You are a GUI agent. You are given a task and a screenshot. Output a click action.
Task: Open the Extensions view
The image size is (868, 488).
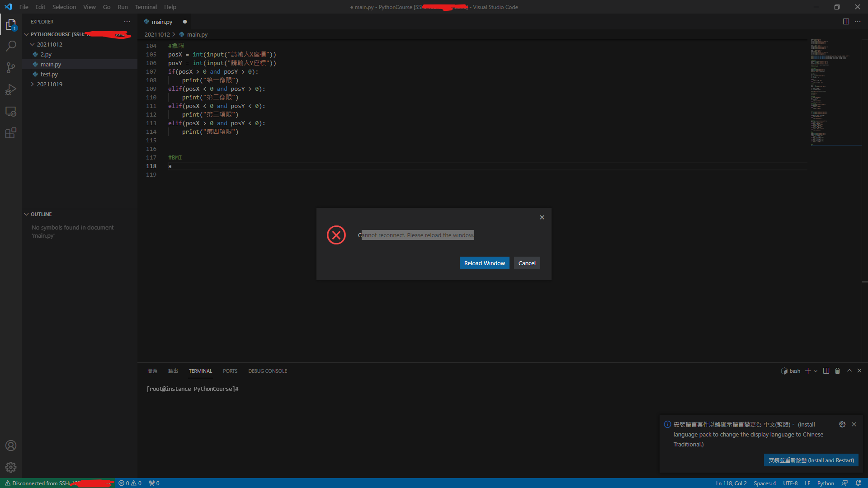pyautogui.click(x=11, y=133)
